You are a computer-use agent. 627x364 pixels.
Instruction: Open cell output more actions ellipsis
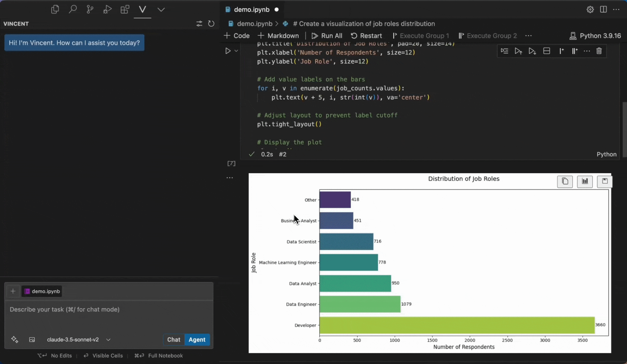click(x=230, y=178)
